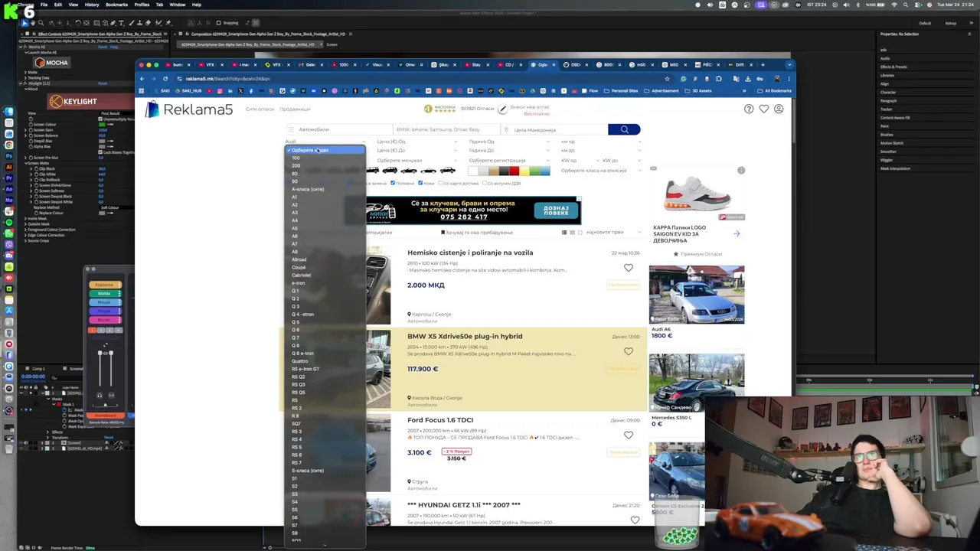Open the user account icon in Reklama5
980x551 pixels.
779,109
